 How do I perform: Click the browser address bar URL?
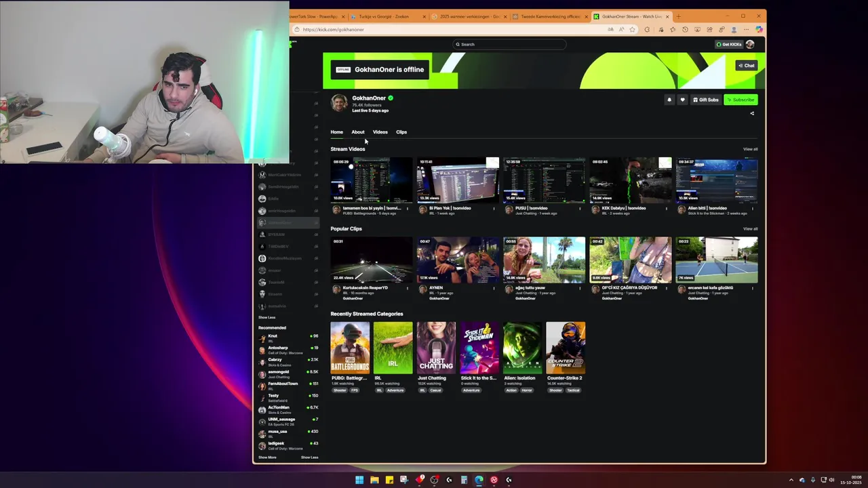pos(334,29)
